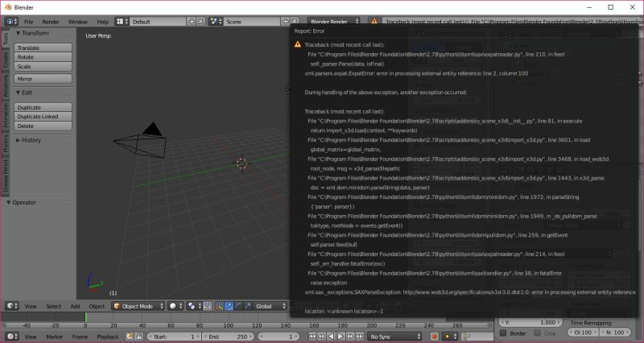Open the Object Mode dropdown

138,306
